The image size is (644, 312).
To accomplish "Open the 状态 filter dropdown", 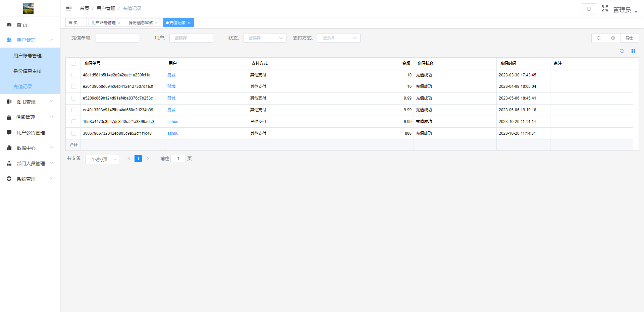I will coord(265,38).
